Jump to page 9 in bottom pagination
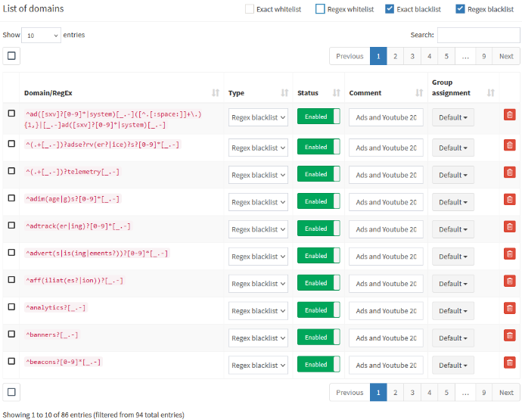Image resolution: width=522 pixels, height=420 pixels. coord(483,392)
